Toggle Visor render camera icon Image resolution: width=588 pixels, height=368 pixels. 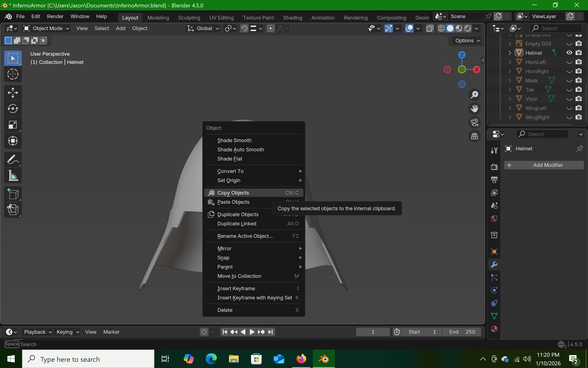click(x=579, y=99)
